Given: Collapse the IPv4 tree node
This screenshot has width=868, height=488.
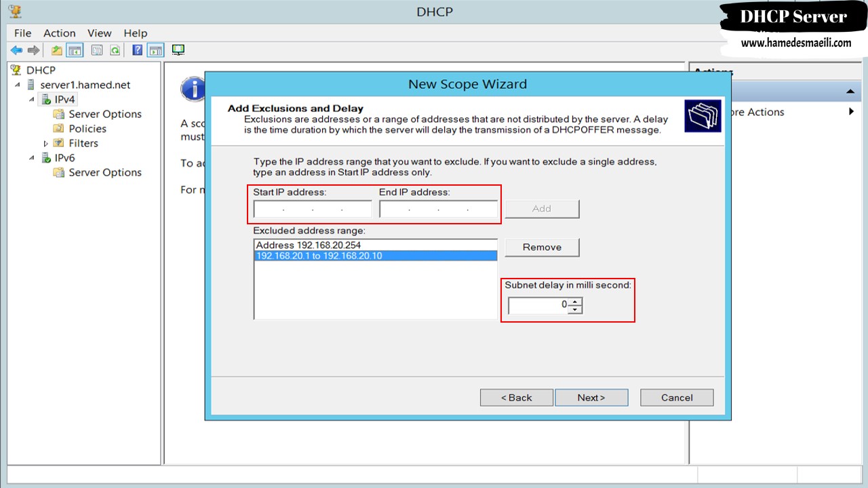Looking at the screenshot, I should coord(32,100).
